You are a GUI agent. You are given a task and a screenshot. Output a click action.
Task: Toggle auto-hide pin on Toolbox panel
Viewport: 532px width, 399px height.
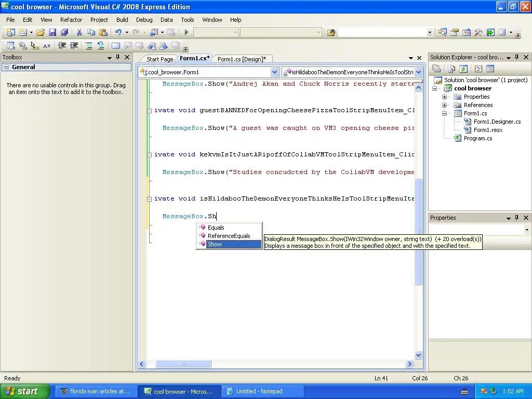(118, 57)
